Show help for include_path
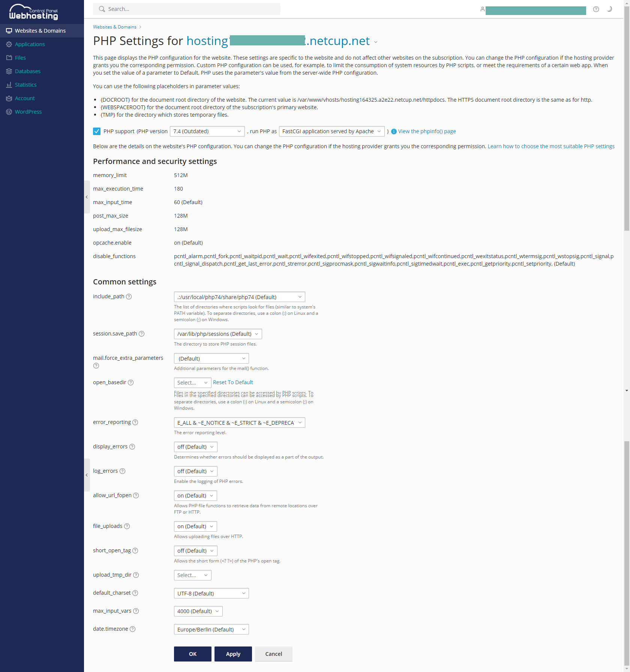Screen dimensions: 630x672 129,296
